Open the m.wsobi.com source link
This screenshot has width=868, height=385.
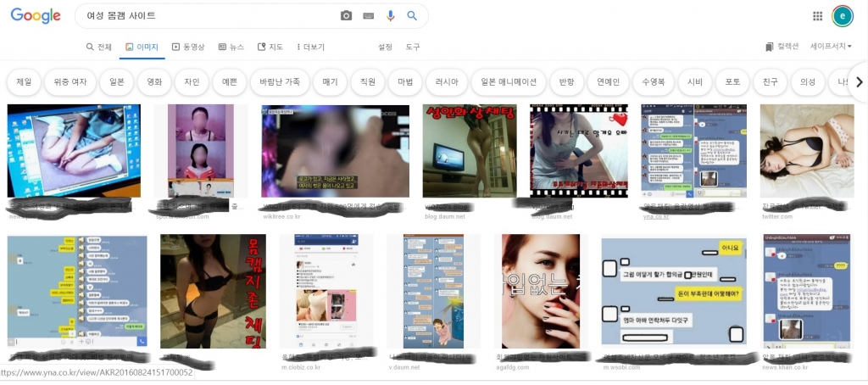click(621, 366)
